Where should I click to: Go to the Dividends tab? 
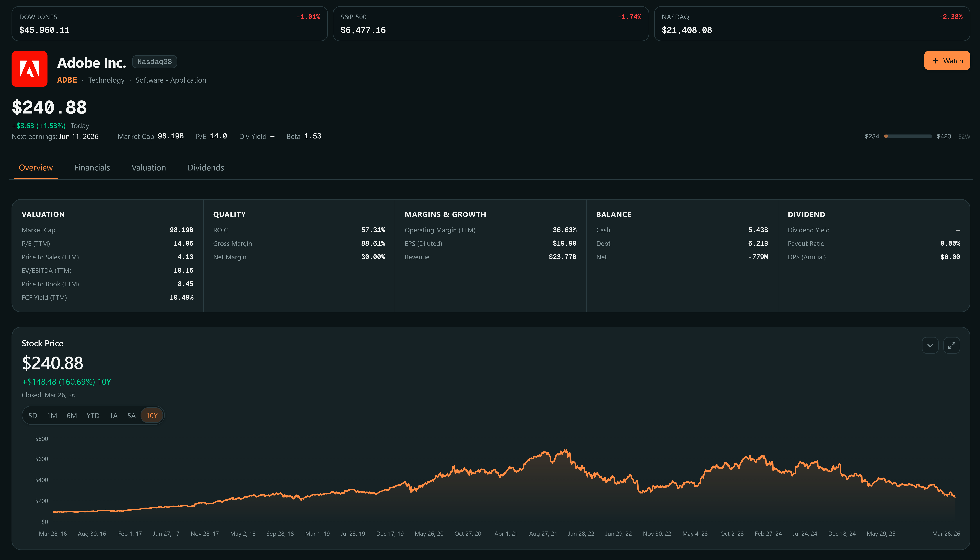(206, 168)
